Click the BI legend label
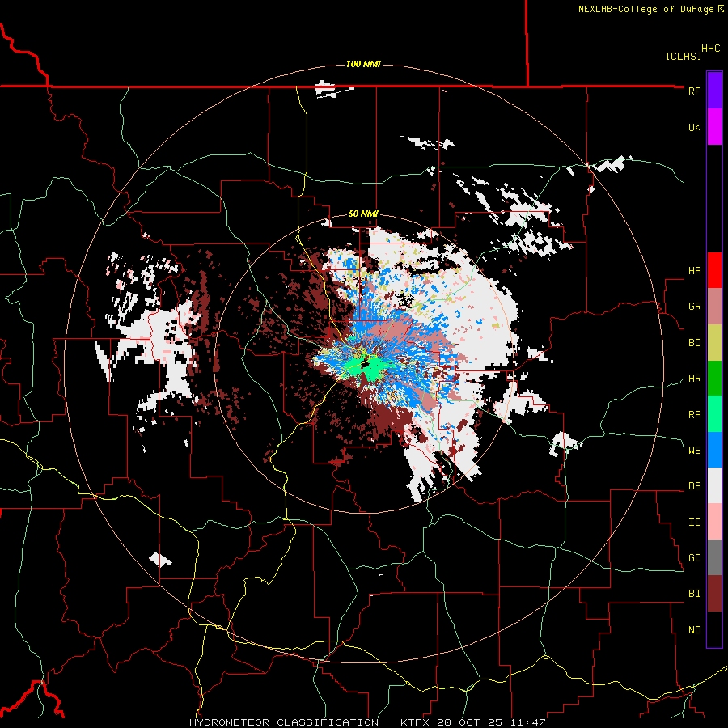The width and height of the screenshot is (728, 728). pyautogui.click(x=694, y=594)
